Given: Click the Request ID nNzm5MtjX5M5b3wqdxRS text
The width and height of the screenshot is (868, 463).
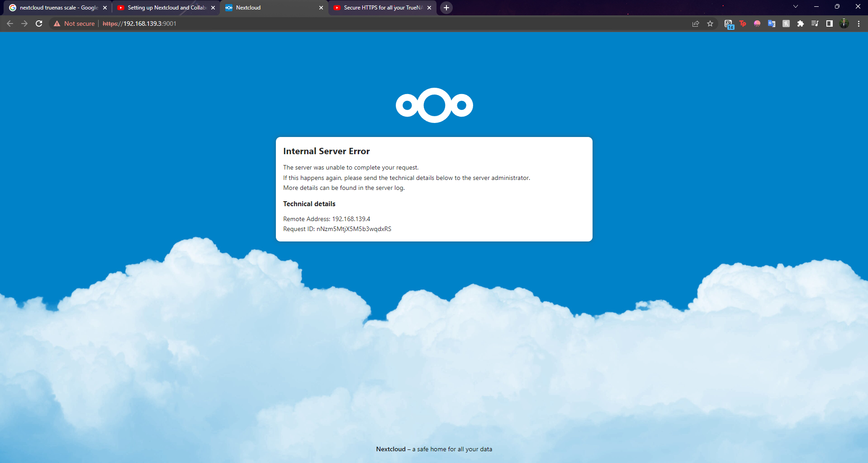Looking at the screenshot, I should coord(337,229).
